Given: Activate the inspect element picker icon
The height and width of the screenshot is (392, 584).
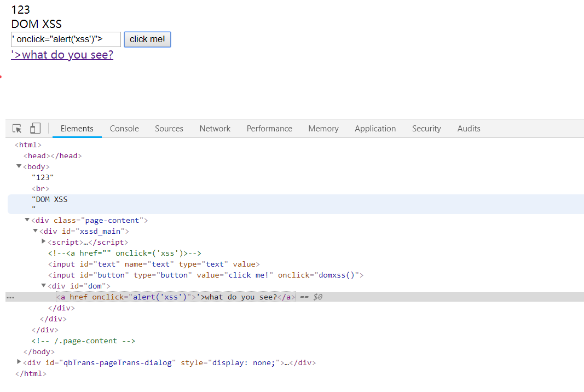Looking at the screenshot, I should tap(17, 129).
